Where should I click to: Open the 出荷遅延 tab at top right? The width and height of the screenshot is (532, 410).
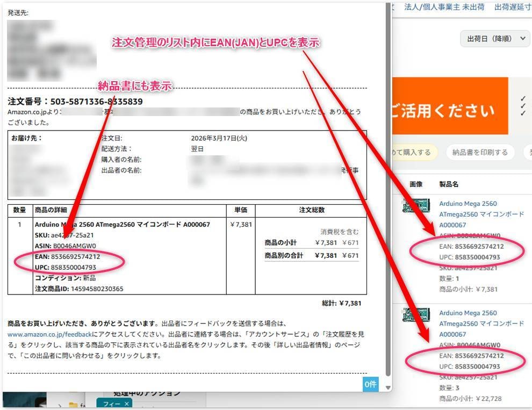(x=513, y=7)
